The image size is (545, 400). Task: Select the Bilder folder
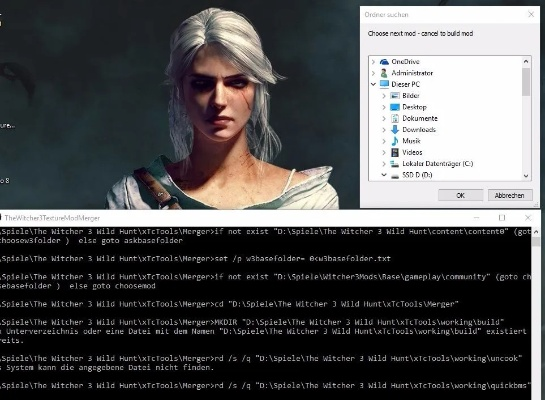pos(411,96)
